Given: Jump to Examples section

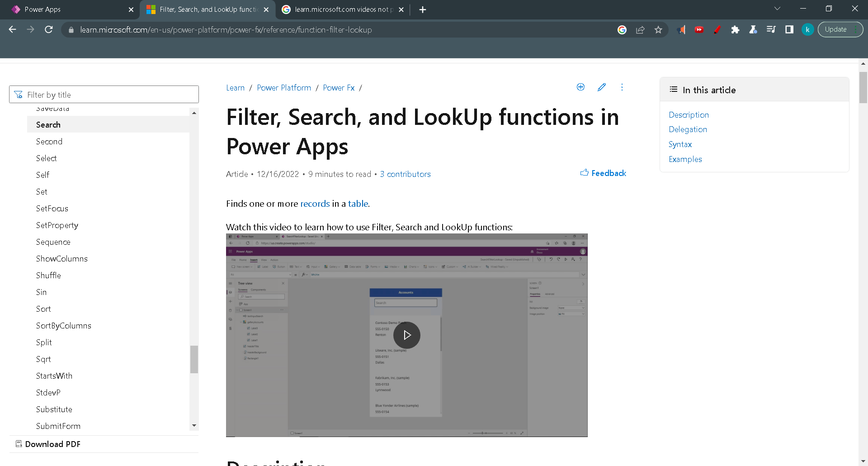Looking at the screenshot, I should (x=685, y=159).
